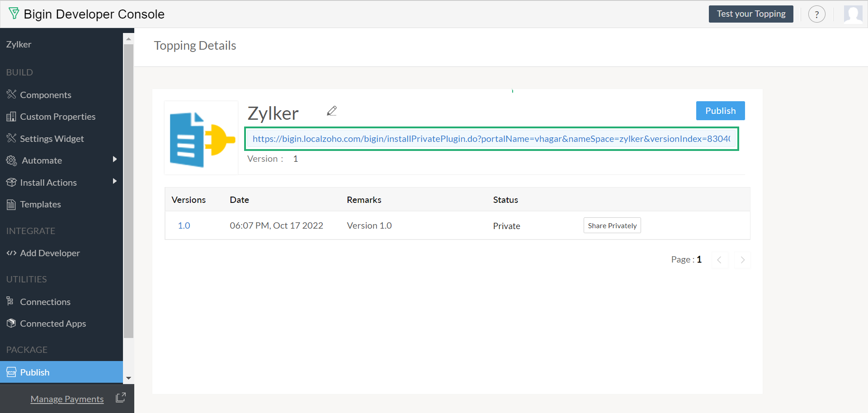Click the Zylker topping plug thumbnail
The image size is (868, 413).
click(x=202, y=138)
